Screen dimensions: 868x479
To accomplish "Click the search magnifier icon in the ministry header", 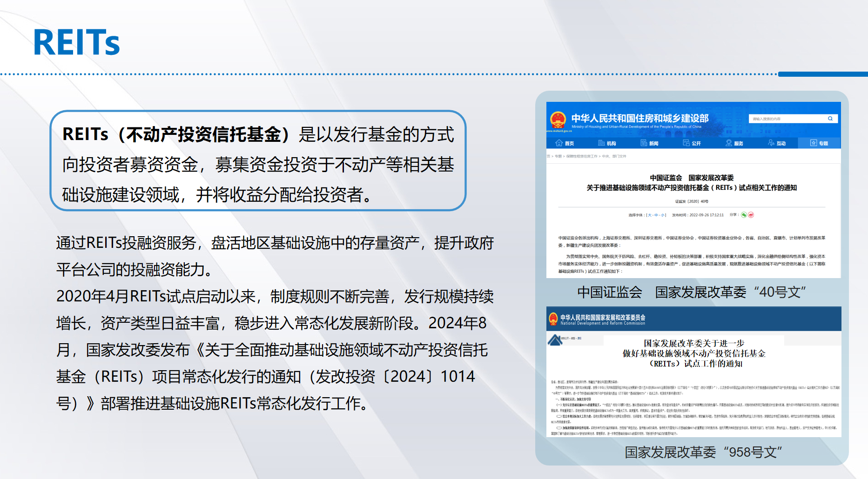I will [830, 119].
